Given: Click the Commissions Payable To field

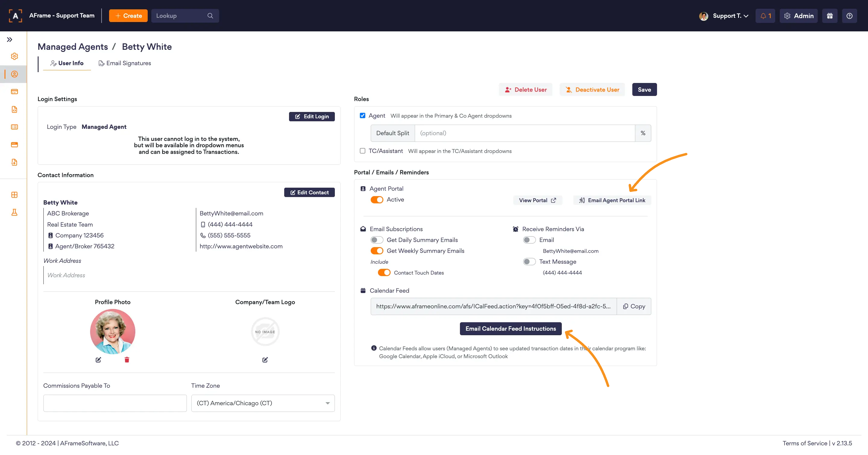Looking at the screenshot, I should coord(115,403).
